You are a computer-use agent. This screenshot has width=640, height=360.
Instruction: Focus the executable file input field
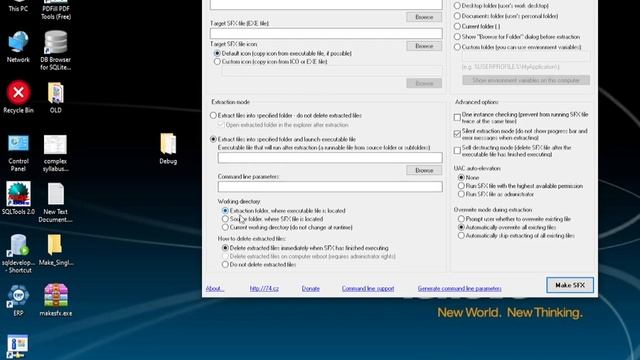click(330, 158)
